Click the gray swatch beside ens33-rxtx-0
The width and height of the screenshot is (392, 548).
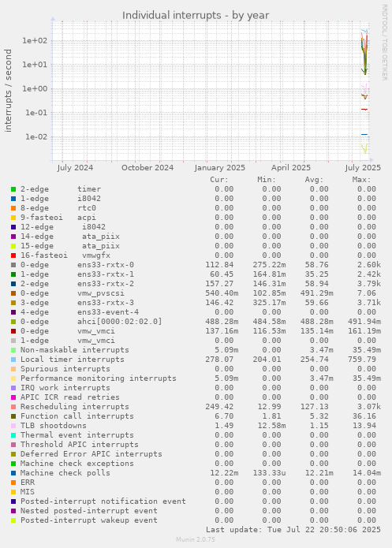(13, 265)
